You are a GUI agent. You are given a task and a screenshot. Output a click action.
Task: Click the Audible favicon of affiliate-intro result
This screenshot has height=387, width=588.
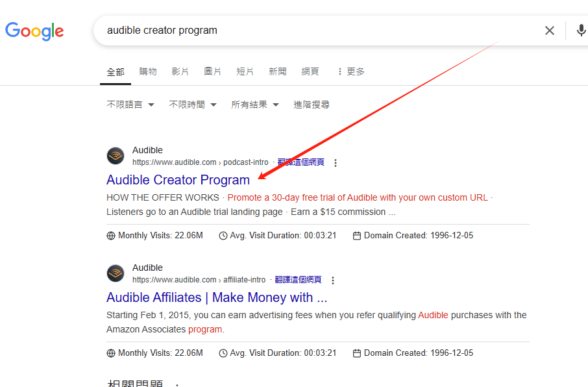click(x=116, y=273)
